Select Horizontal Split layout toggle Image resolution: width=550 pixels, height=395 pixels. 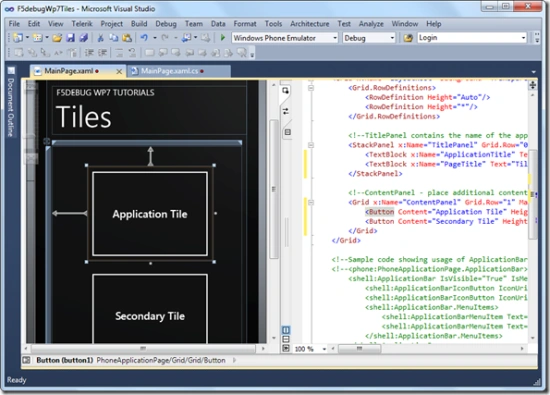point(286,339)
